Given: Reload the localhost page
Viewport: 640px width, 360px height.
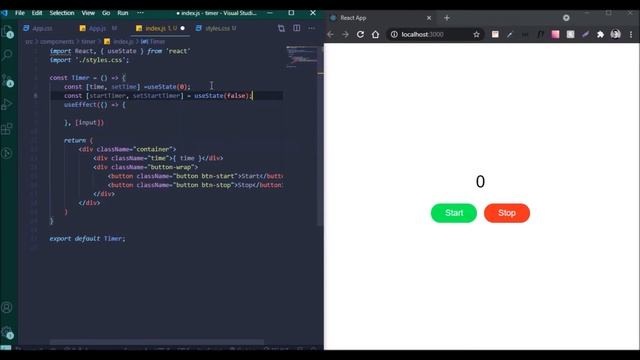Looking at the screenshot, I should 360,34.
